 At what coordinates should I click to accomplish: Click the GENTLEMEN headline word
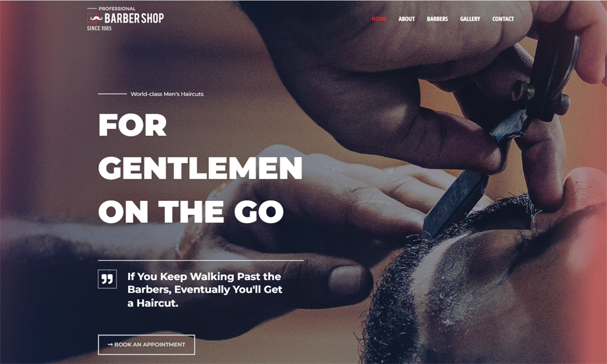click(x=200, y=168)
